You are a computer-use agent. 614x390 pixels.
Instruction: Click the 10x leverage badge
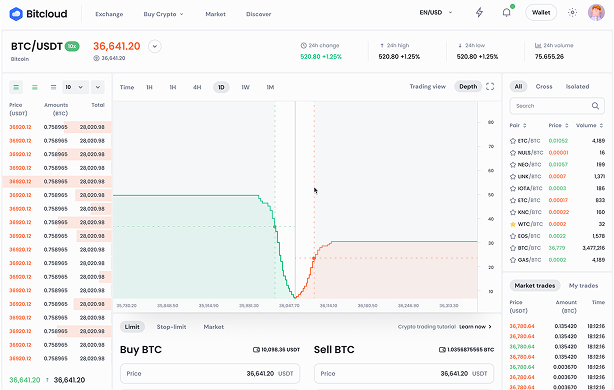click(72, 46)
